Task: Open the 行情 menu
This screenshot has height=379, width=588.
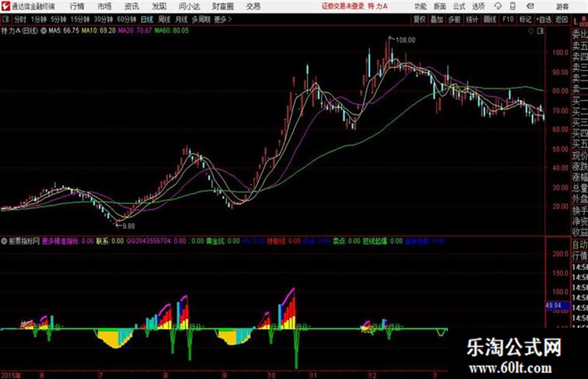Action: (x=77, y=6)
